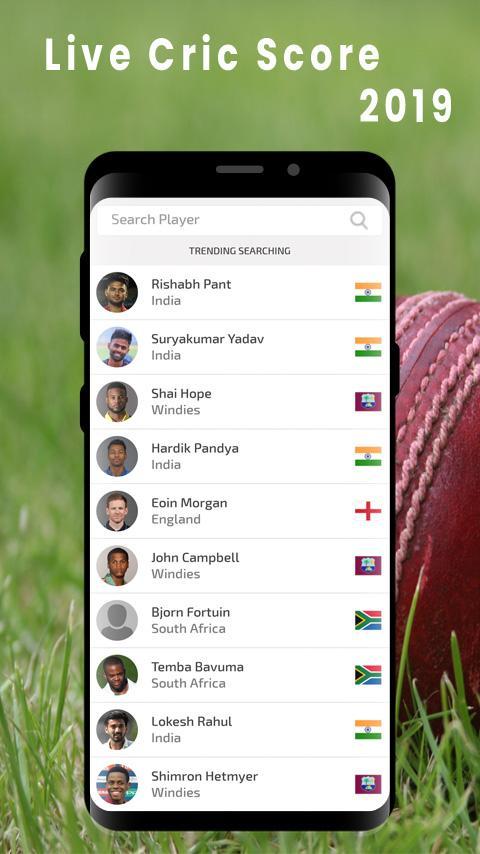Tap the South Africa flag beside Bjorn Fortuin
The width and height of the screenshot is (480, 854).
(x=368, y=620)
